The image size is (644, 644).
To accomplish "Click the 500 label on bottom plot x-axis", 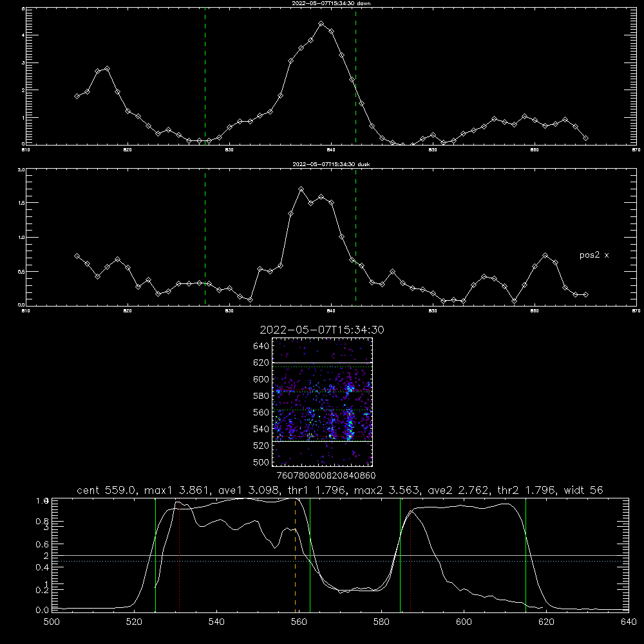I will tap(52, 622).
